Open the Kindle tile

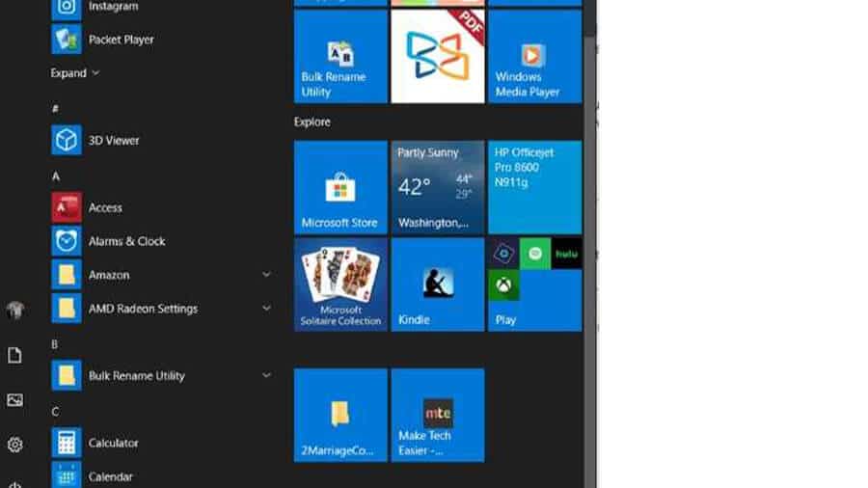[438, 285]
